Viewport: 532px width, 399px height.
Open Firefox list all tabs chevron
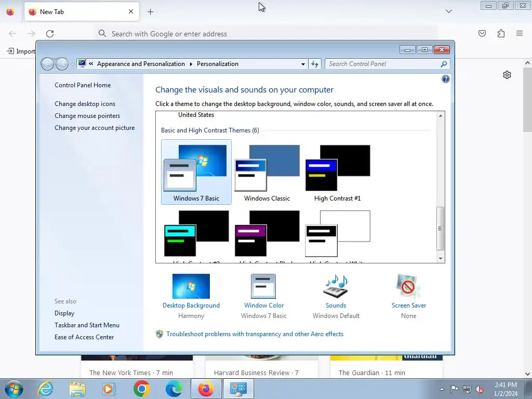tap(448, 11)
